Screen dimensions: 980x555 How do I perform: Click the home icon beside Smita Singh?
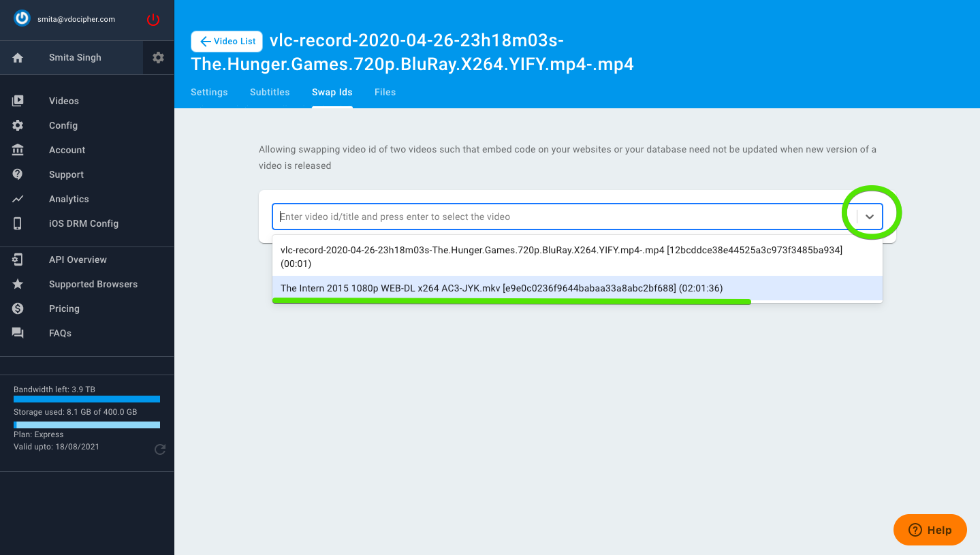click(x=18, y=58)
